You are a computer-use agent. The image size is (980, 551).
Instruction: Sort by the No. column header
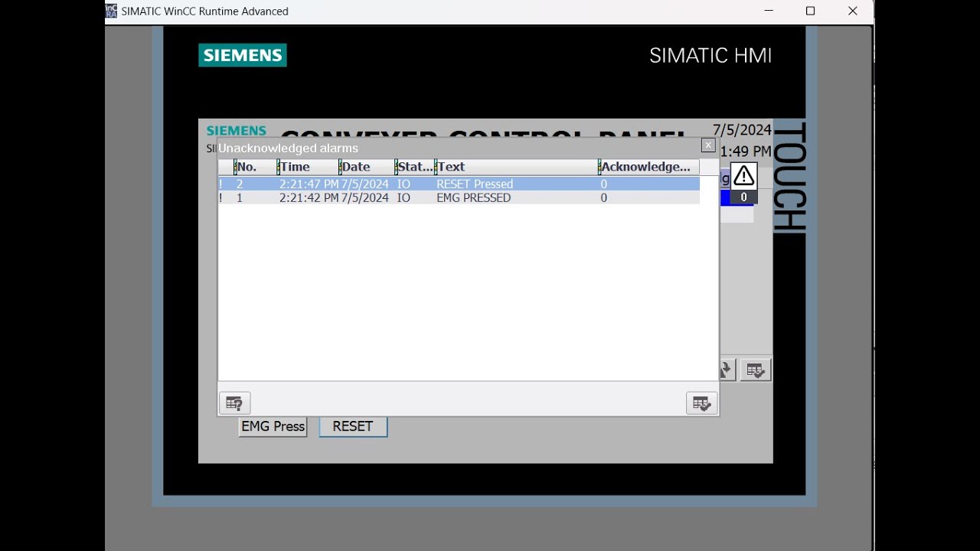coord(256,167)
